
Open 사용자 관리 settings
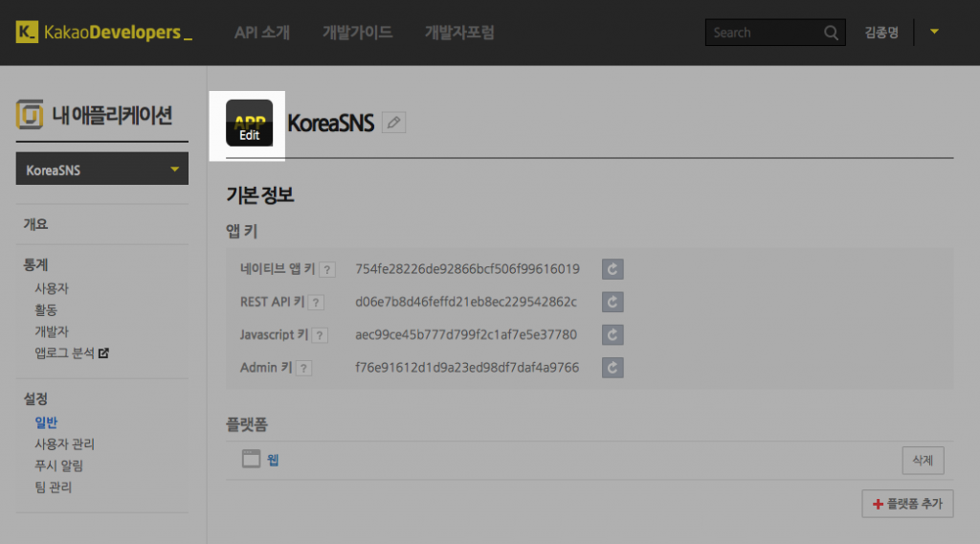click(64, 444)
